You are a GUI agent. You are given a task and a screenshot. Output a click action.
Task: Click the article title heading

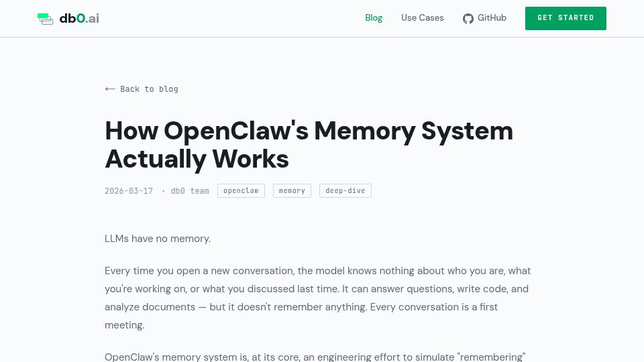[x=309, y=145]
